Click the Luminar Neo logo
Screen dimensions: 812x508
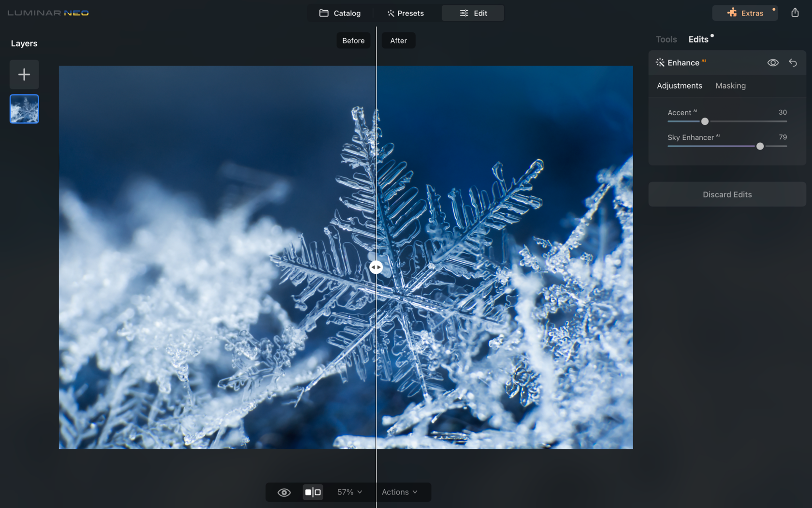tap(47, 13)
